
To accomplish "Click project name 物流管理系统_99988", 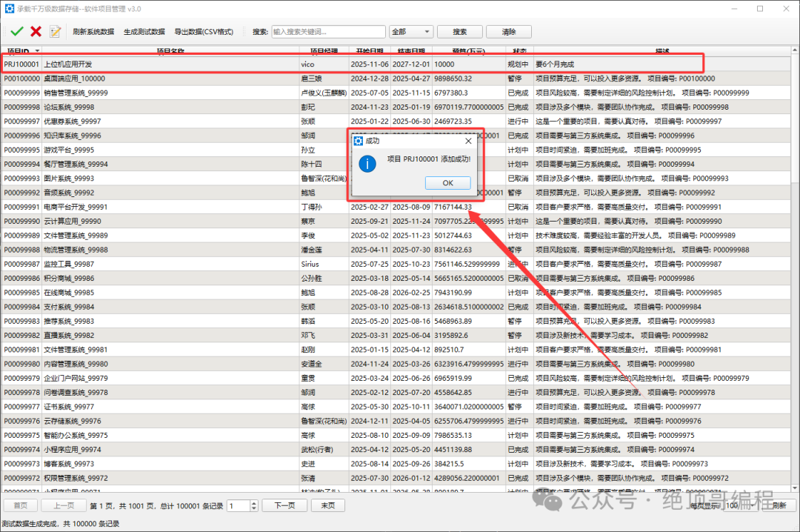I will (76, 250).
